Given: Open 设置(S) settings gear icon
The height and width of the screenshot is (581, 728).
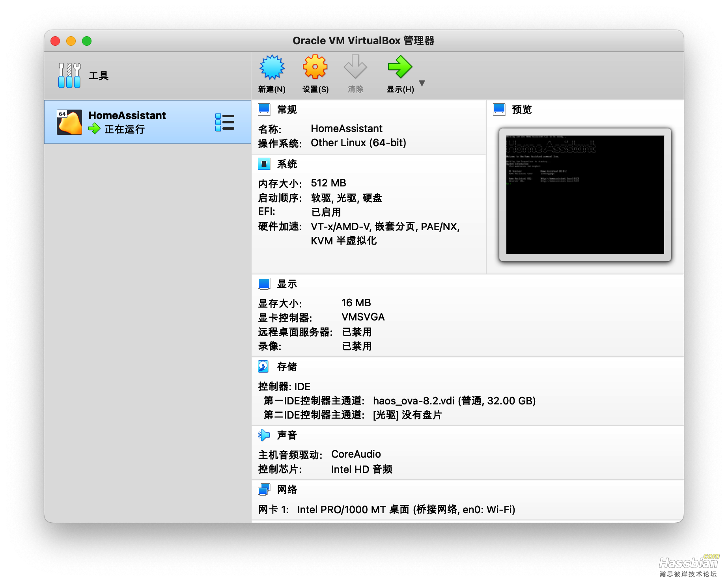Looking at the screenshot, I should [x=315, y=67].
